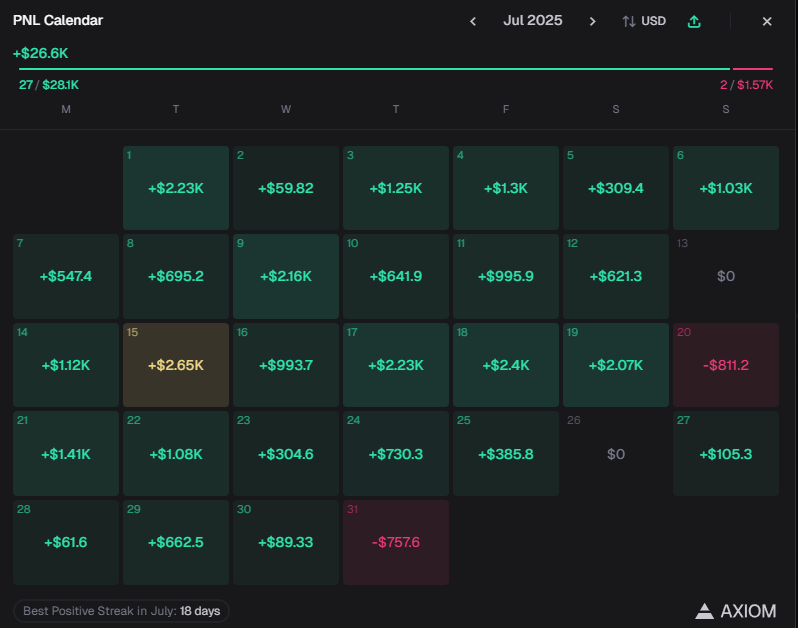Select day 25 cell +$385.8
Viewport: 798px width, 628px height.
click(506, 453)
